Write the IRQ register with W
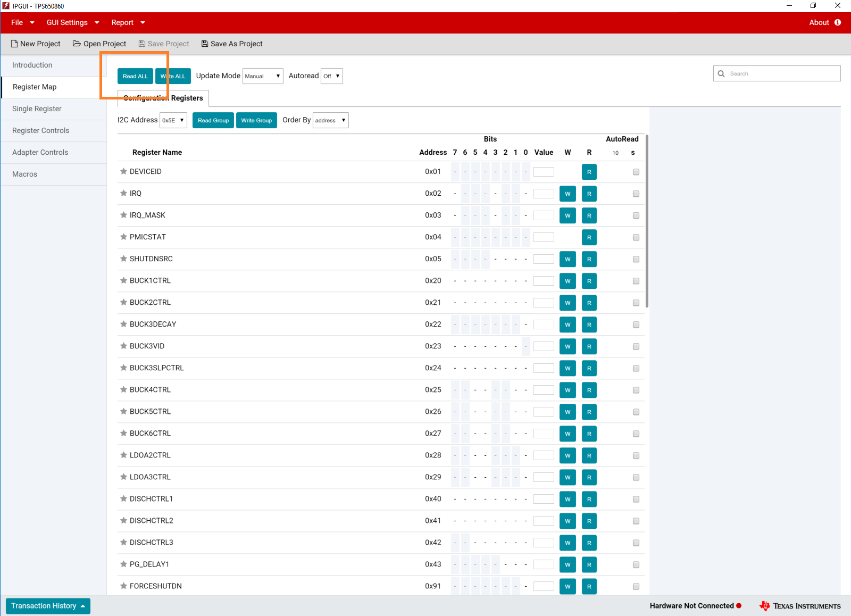Image resolution: width=851 pixels, height=616 pixels. pos(568,194)
